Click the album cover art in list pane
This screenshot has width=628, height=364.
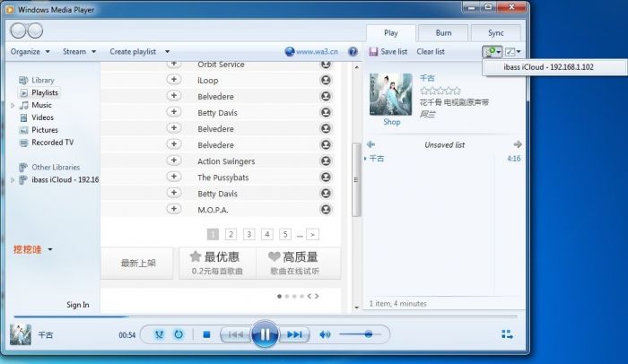coord(390,94)
